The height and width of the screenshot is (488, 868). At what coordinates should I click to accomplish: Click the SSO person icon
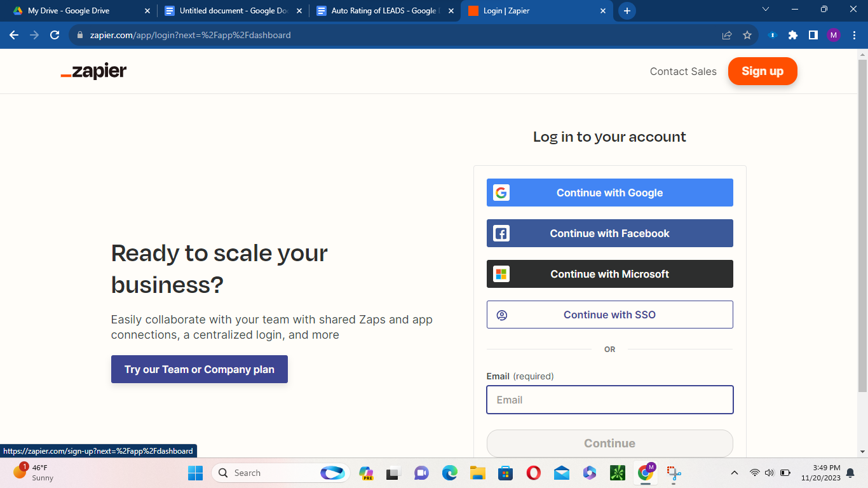[x=501, y=315]
